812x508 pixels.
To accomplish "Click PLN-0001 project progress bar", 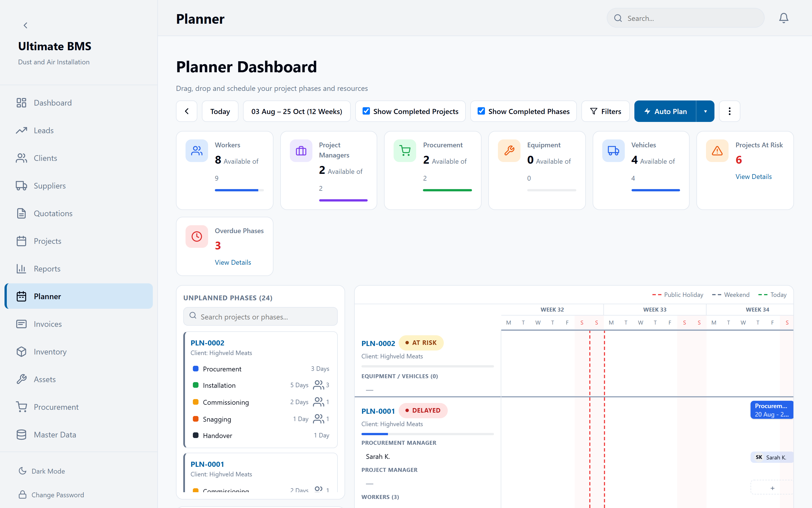I will pyautogui.click(x=427, y=434).
